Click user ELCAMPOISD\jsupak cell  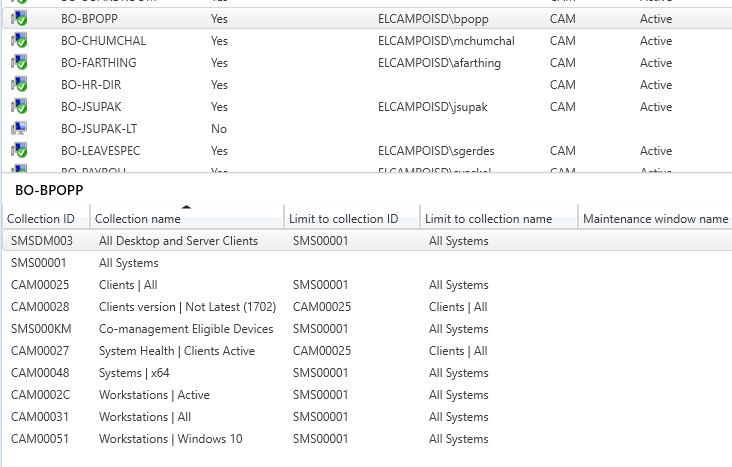click(433, 106)
